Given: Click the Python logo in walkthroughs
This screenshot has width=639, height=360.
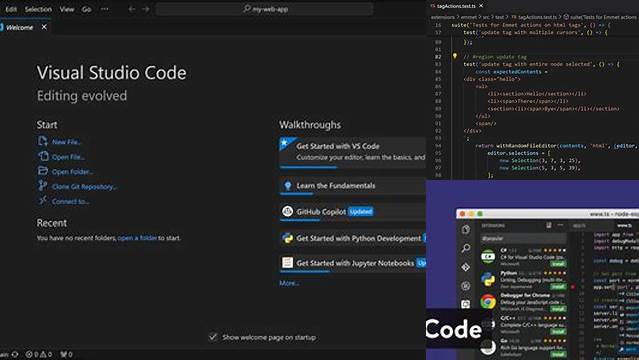Looking at the screenshot, I should 287,238.
